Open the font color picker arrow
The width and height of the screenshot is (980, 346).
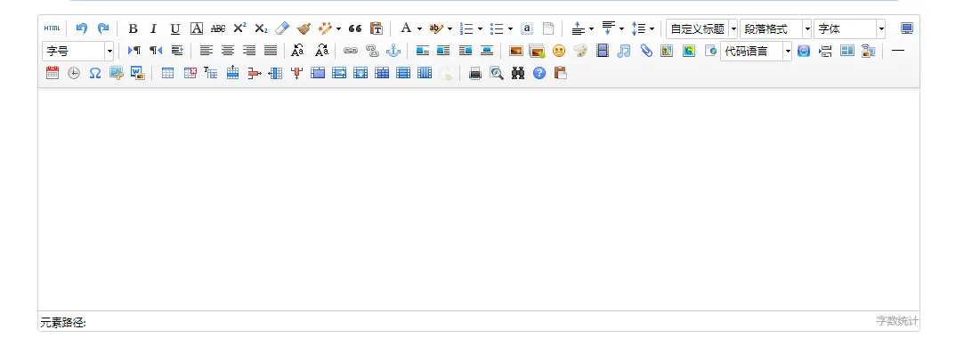pos(419,28)
